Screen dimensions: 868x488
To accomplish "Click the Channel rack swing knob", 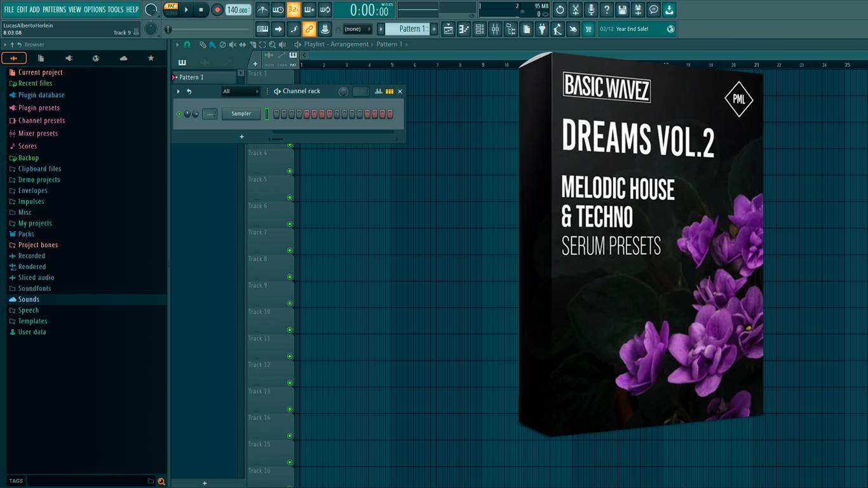I will 343,91.
